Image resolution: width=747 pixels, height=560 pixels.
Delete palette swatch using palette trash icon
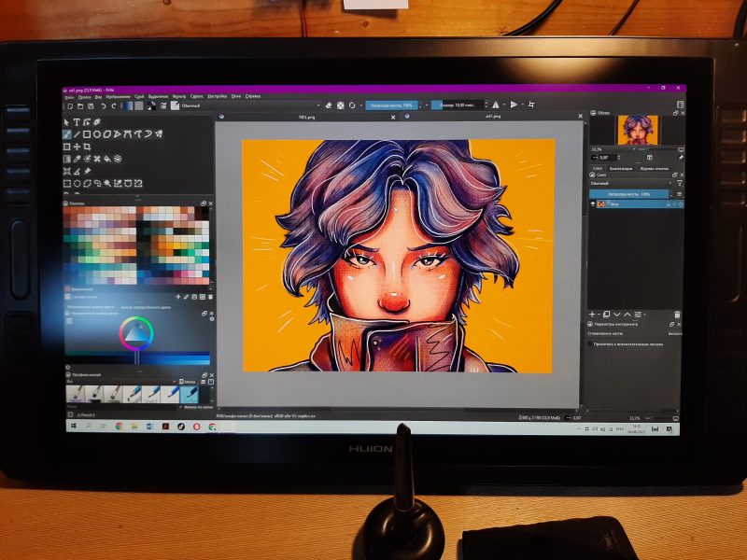[210, 297]
